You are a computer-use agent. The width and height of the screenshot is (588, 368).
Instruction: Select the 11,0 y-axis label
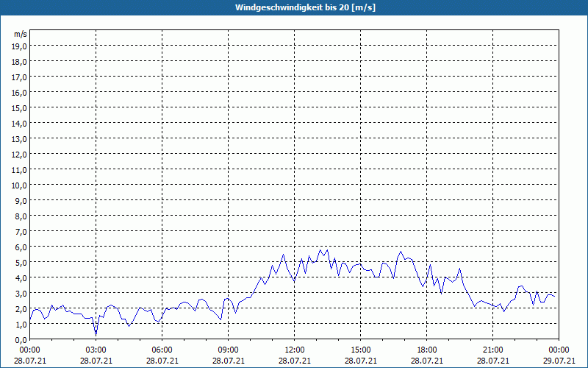pyautogui.click(x=20, y=170)
